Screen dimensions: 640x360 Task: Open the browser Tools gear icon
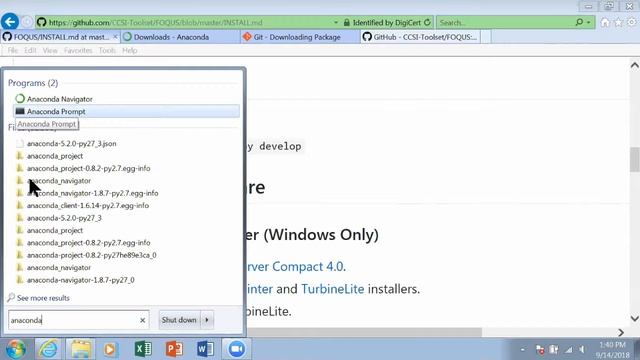[631, 22]
